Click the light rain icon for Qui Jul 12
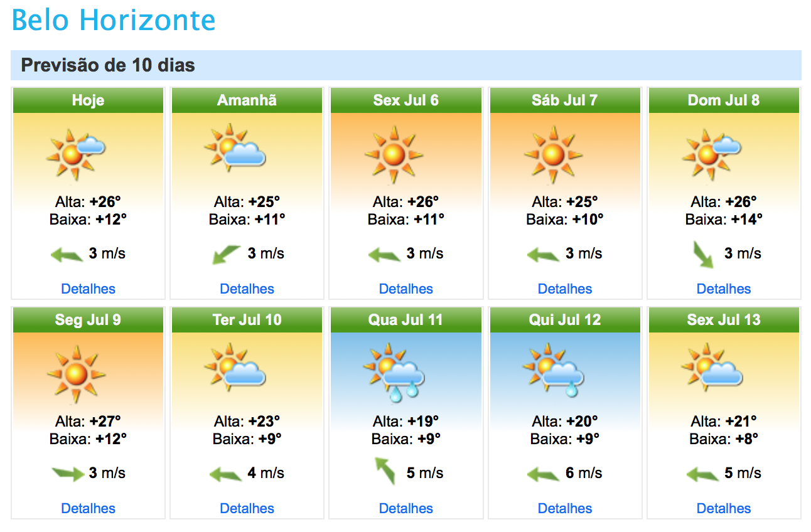 (x=553, y=370)
